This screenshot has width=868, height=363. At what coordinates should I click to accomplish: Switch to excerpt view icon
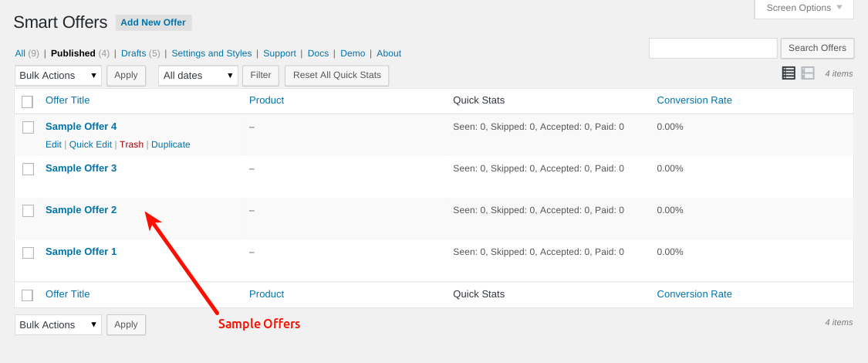808,73
